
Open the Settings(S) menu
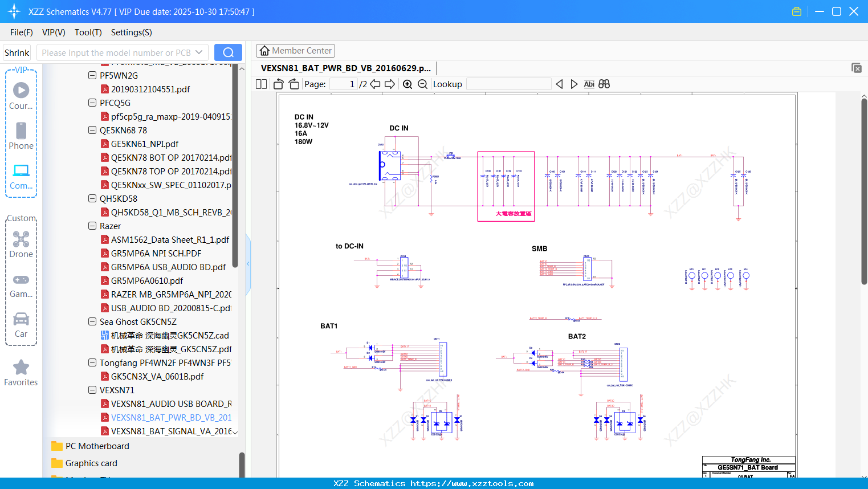tap(131, 32)
